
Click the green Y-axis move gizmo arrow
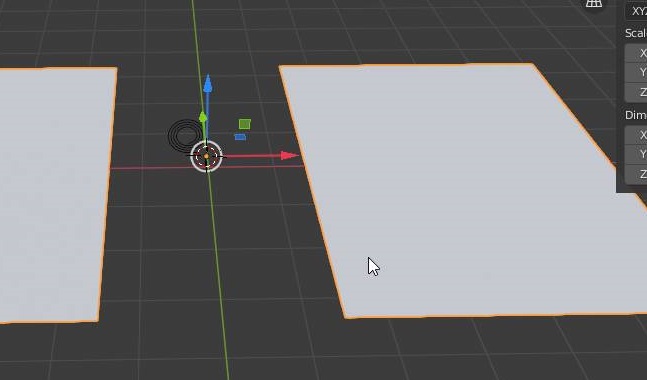pyautogui.click(x=203, y=117)
